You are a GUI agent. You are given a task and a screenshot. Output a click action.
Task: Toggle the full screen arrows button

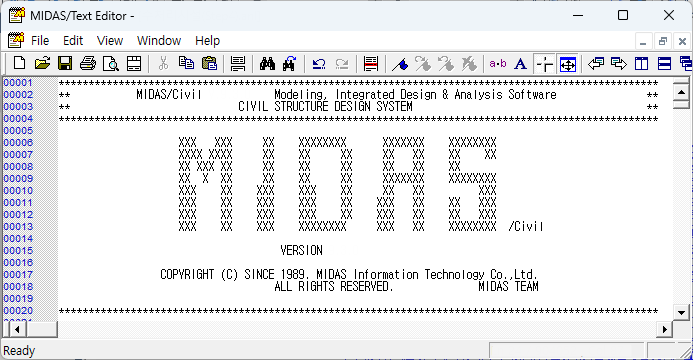click(568, 64)
